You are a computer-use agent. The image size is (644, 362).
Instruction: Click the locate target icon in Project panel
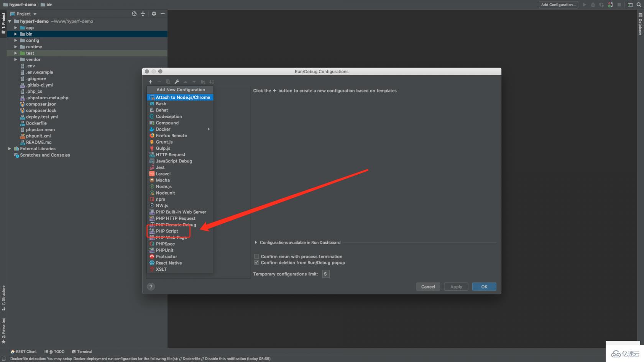coord(134,14)
